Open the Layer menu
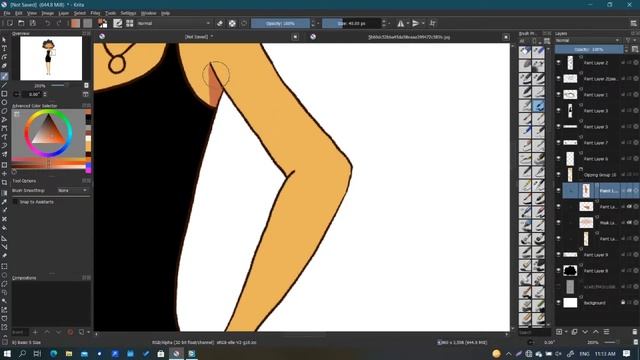Screen dimensions: 640x360 [63, 13]
